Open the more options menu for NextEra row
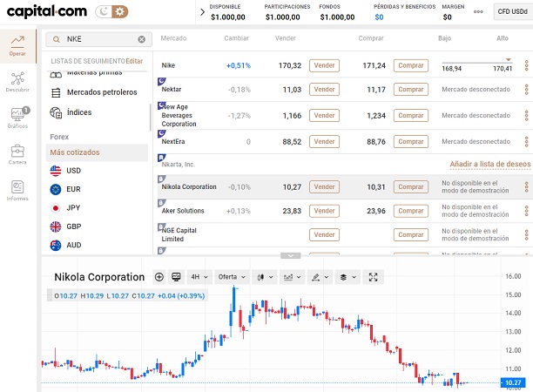Screen dimensions: 533x392 tap(526, 141)
